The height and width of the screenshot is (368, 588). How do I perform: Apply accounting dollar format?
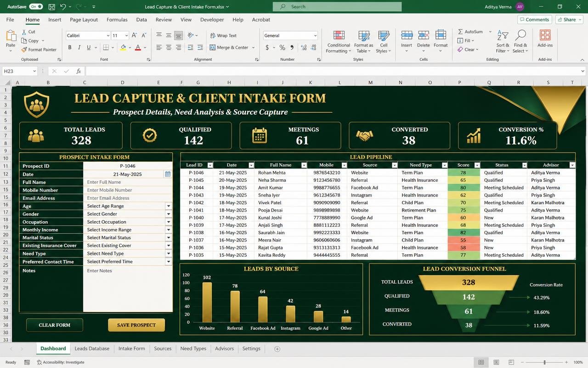point(267,47)
